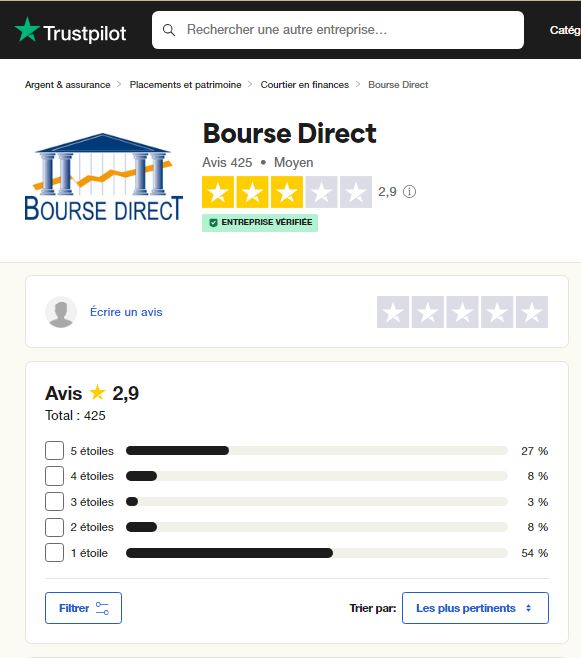The image size is (581, 658).
Task: Open the Filtrer button
Action: pyautogui.click(x=83, y=608)
